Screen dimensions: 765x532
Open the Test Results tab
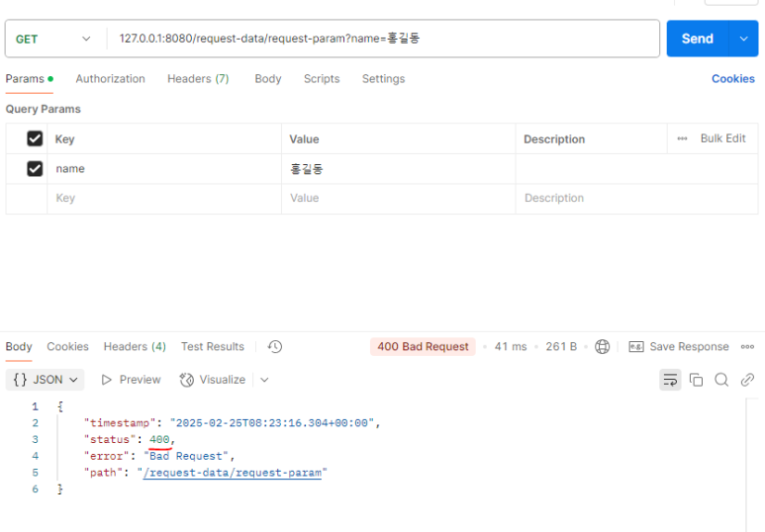(x=213, y=347)
